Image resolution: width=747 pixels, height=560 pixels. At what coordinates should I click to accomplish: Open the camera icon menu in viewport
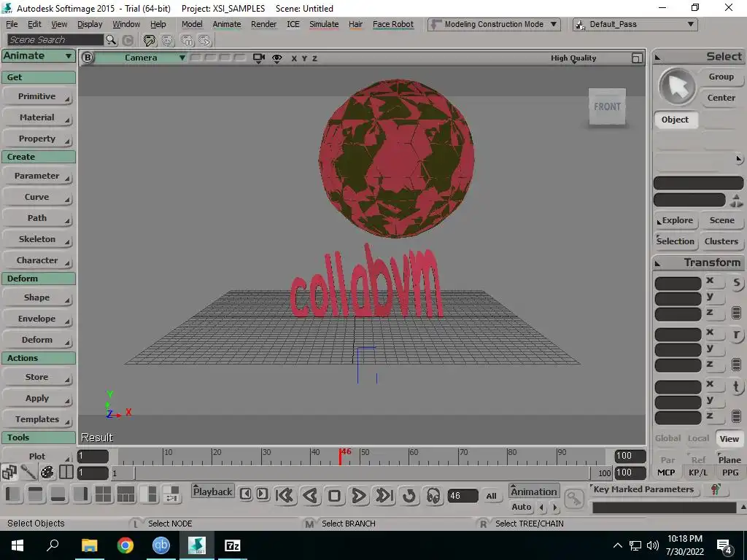pos(259,58)
